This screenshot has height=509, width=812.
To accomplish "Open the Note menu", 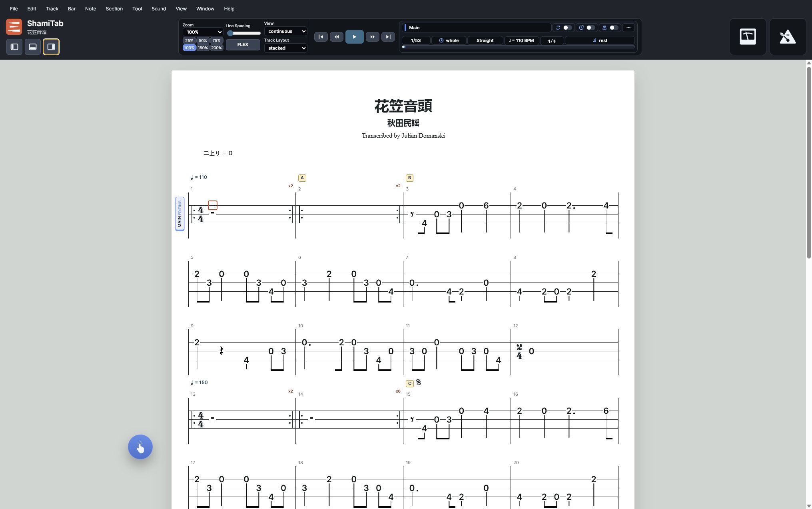I will click(x=90, y=8).
